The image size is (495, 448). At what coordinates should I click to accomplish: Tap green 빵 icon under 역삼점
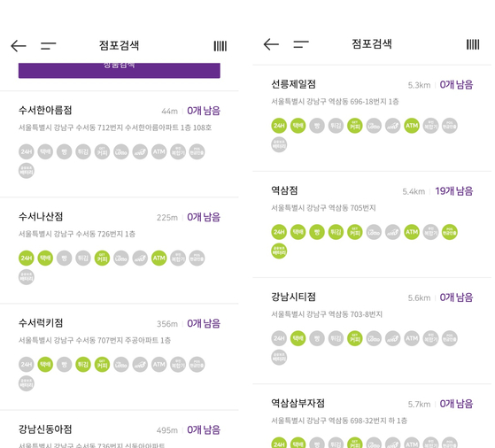317,232
